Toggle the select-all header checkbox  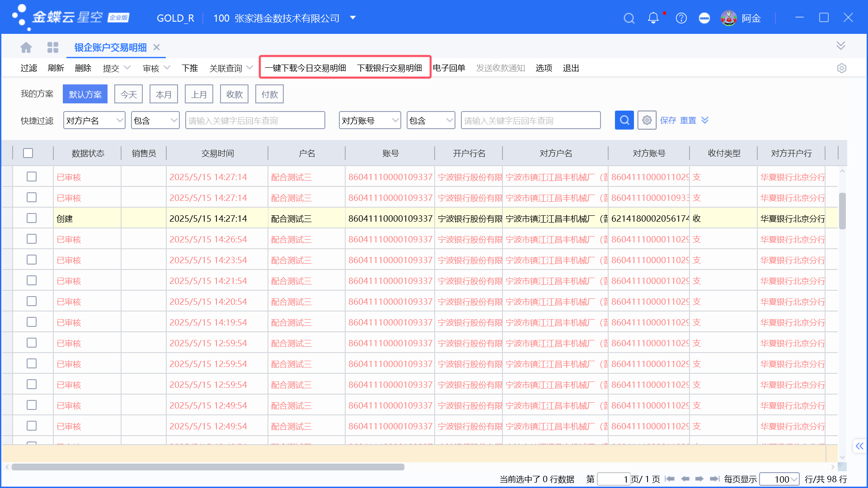click(28, 153)
